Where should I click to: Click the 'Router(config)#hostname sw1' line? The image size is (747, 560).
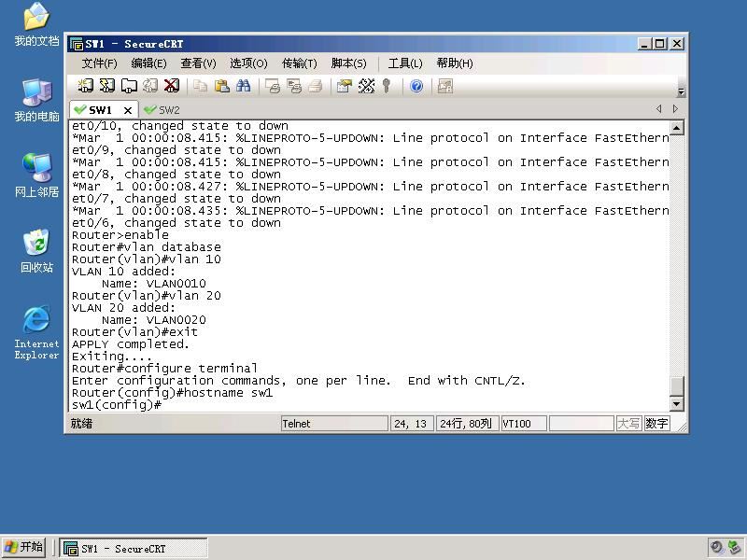(x=172, y=393)
